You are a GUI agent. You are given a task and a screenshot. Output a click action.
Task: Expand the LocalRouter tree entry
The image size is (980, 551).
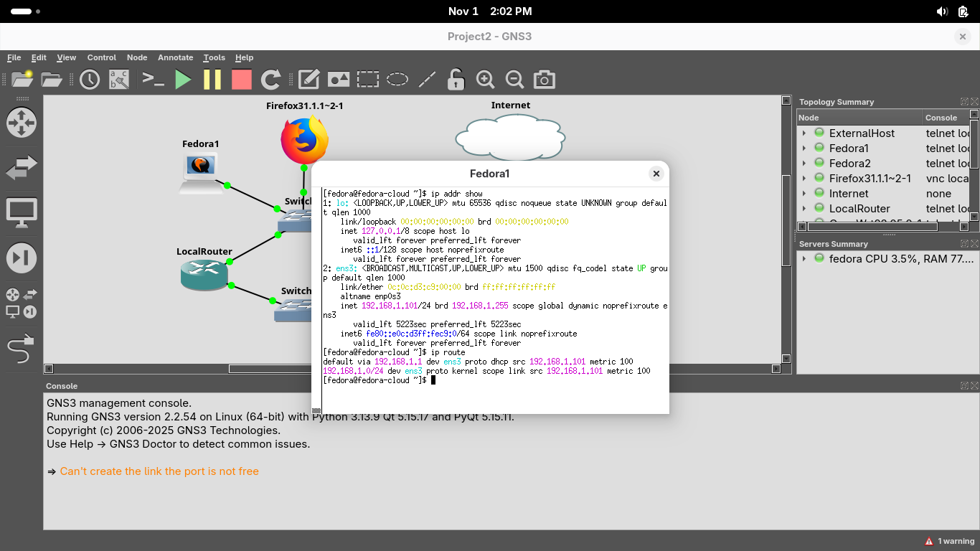(804, 209)
